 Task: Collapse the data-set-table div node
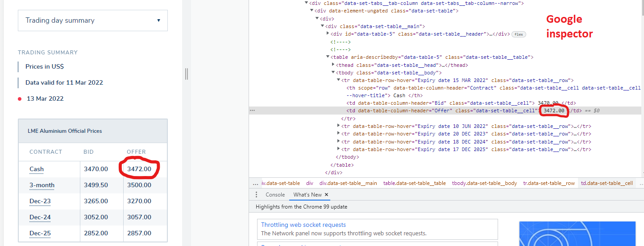tap(312, 11)
